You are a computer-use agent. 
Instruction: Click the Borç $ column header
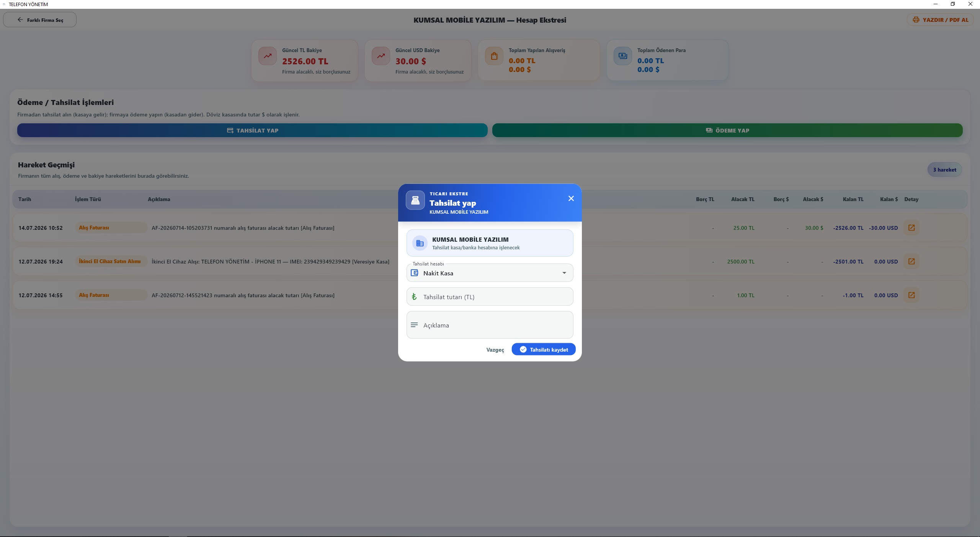(x=781, y=199)
